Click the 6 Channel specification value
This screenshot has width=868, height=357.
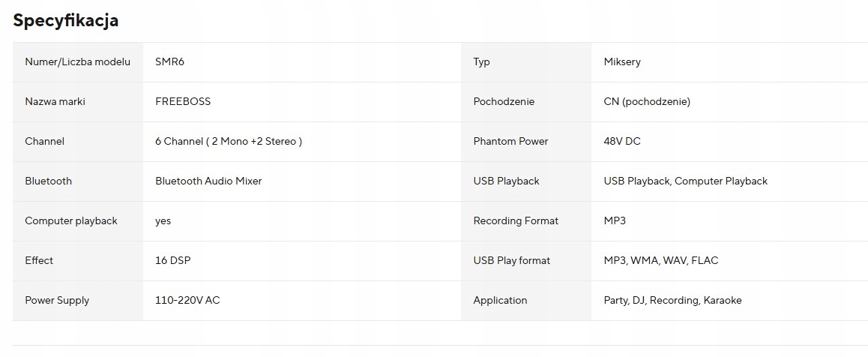coord(228,141)
